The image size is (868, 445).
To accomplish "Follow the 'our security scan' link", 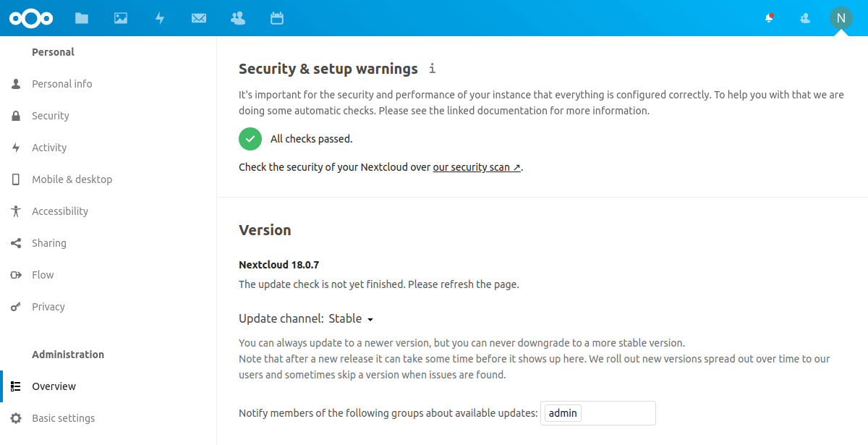I will 477,167.
